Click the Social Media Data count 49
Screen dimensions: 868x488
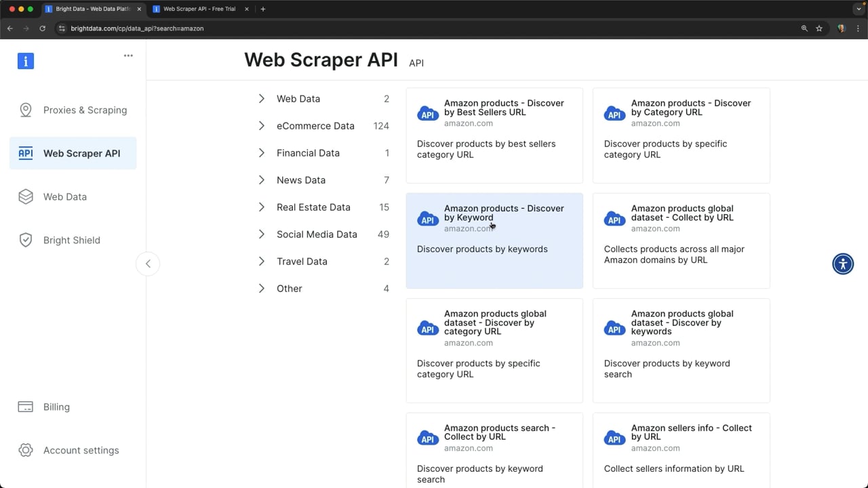(383, 235)
